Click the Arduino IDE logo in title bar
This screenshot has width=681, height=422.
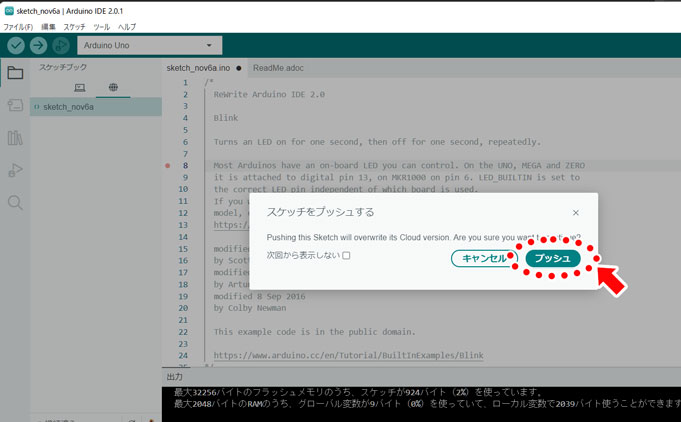pyautogui.click(x=9, y=11)
